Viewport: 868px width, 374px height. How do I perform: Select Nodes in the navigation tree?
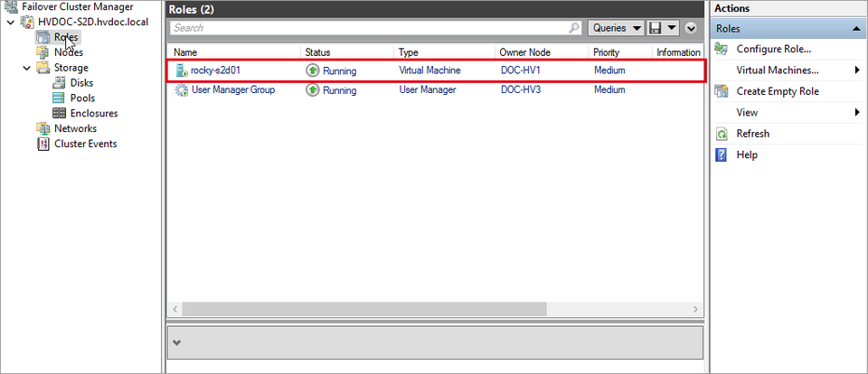coord(69,52)
